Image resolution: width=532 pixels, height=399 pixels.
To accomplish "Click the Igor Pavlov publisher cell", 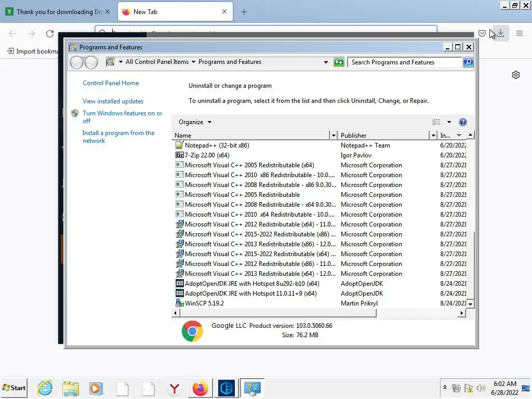I will click(x=356, y=155).
